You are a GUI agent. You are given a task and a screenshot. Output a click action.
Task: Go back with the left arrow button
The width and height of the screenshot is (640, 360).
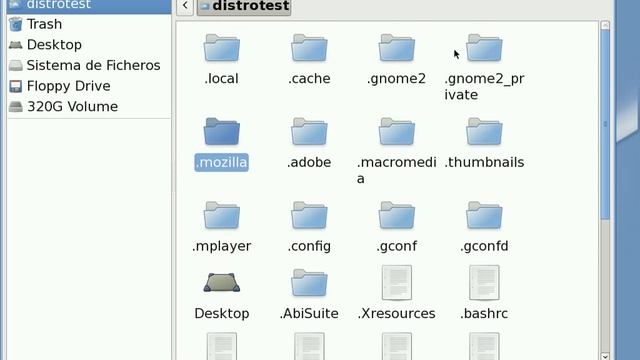point(185,6)
